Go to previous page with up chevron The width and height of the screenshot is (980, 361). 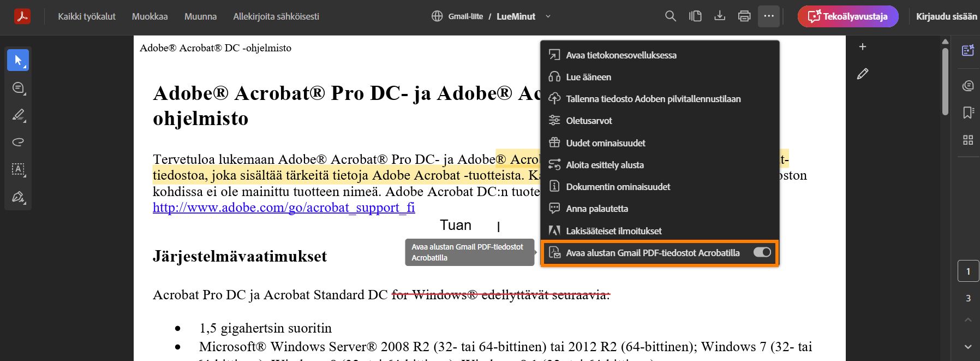point(968,320)
